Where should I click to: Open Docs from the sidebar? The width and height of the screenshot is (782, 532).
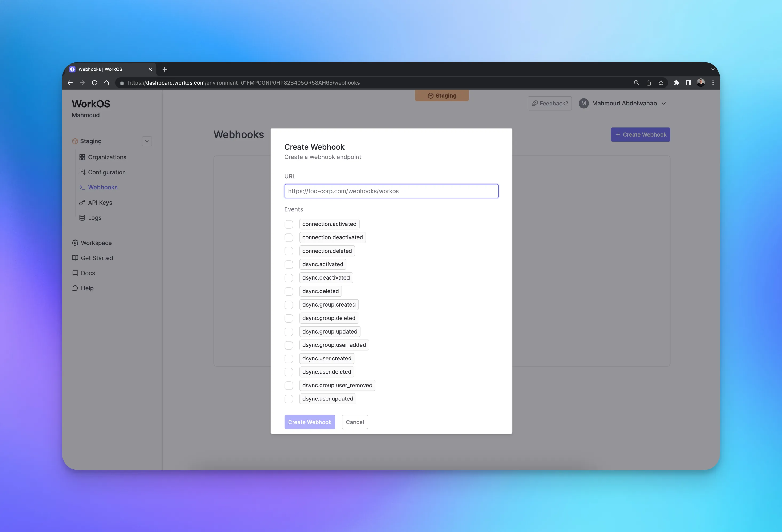84,273
